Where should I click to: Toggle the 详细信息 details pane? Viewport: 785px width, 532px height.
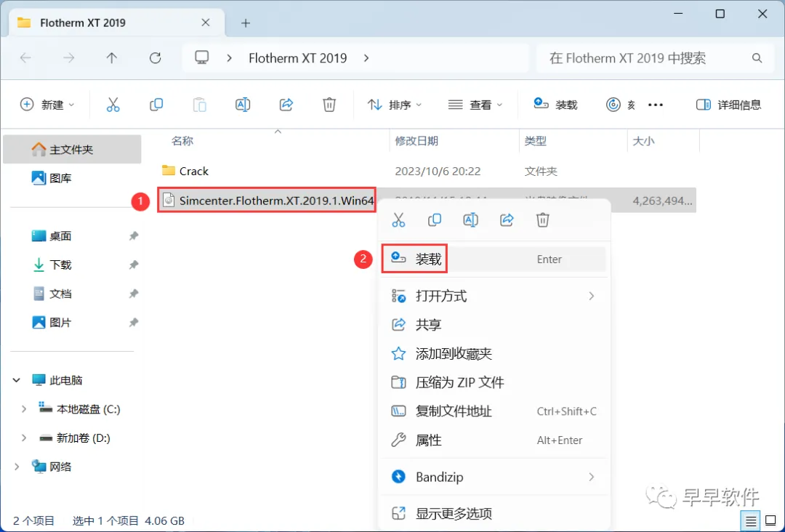tap(728, 105)
